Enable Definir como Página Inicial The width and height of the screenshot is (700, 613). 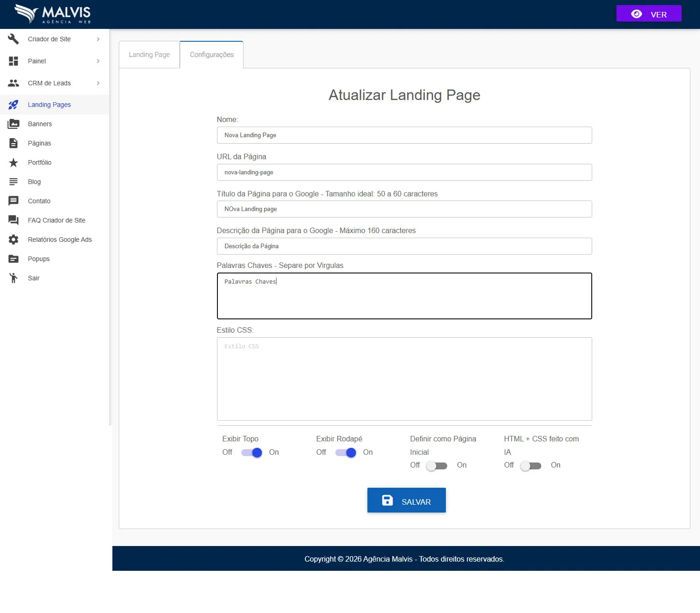(x=437, y=465)
